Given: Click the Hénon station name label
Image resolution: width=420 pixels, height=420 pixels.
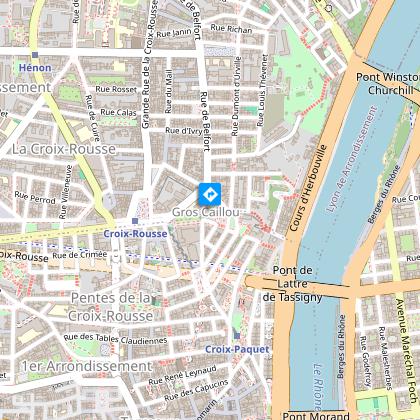Looking at the screenshot, I should [x=35, y=68].
